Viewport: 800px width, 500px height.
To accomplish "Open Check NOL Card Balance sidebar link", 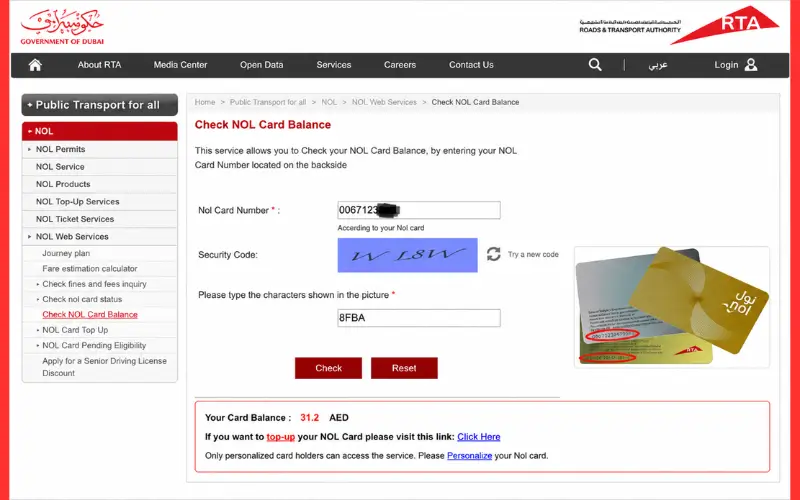I will [90, 314].
